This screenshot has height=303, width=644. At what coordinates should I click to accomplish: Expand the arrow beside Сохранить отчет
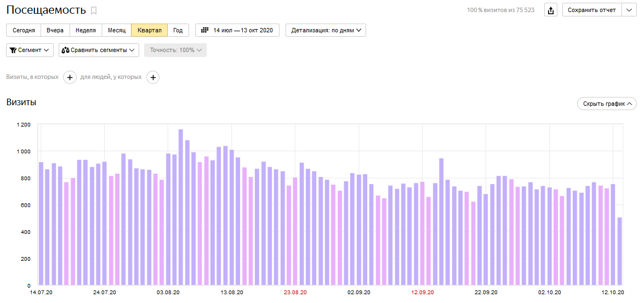tap(629, 10)
